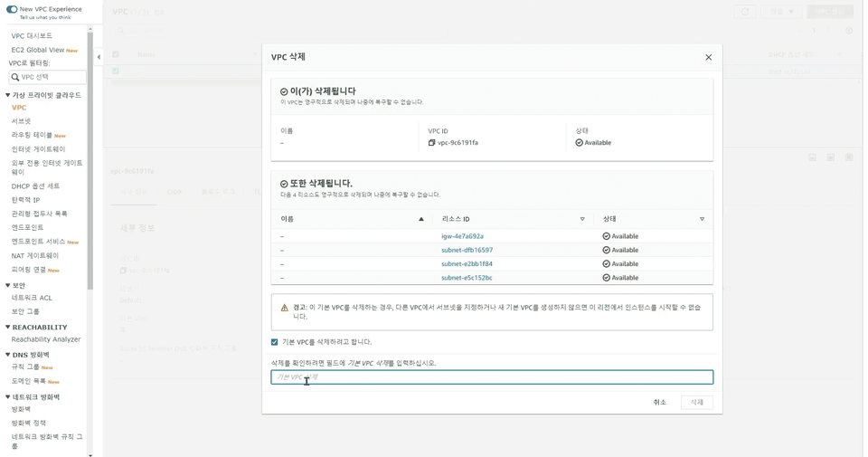Open 외부 전용 인터넷 게이트웨이

coord(47,167)
